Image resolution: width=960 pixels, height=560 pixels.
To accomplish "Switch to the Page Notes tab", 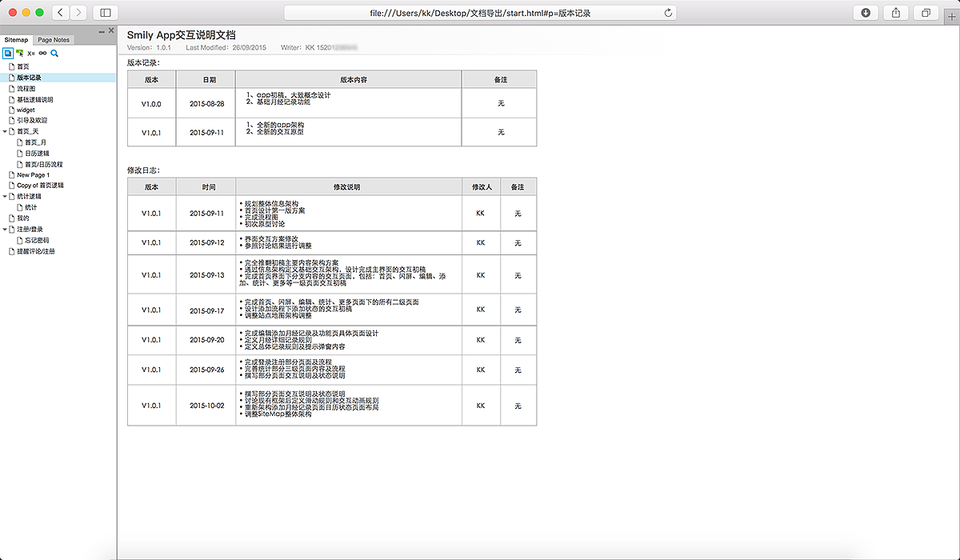I will coord(54,39).
